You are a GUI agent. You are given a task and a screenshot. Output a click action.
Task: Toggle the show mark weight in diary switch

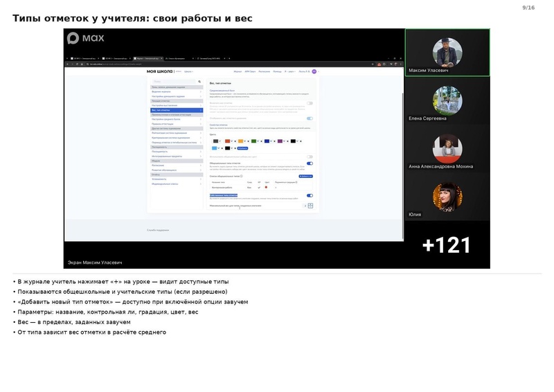tap(310, 118)
